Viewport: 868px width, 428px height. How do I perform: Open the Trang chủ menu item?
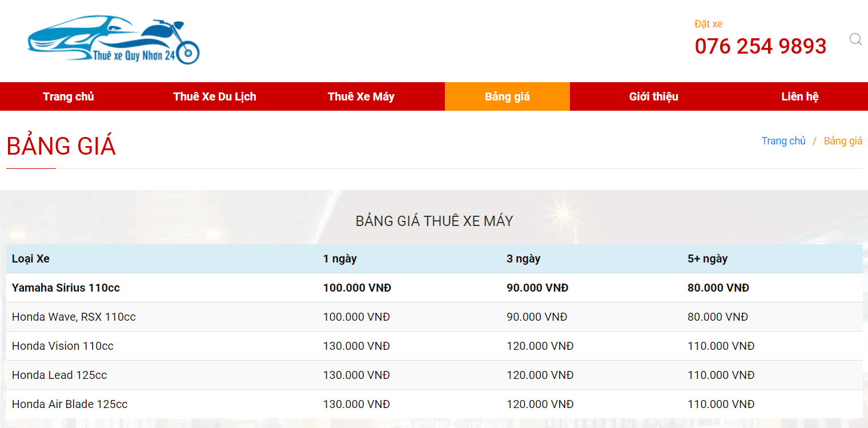69,96
